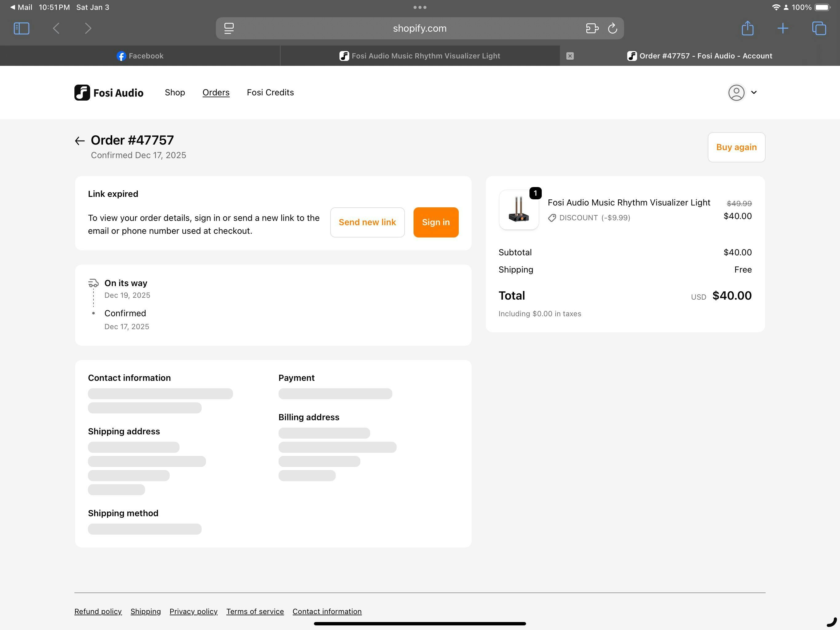Open the Share sheet icon
The image size is (840, 630).
[x=747, y=29]
